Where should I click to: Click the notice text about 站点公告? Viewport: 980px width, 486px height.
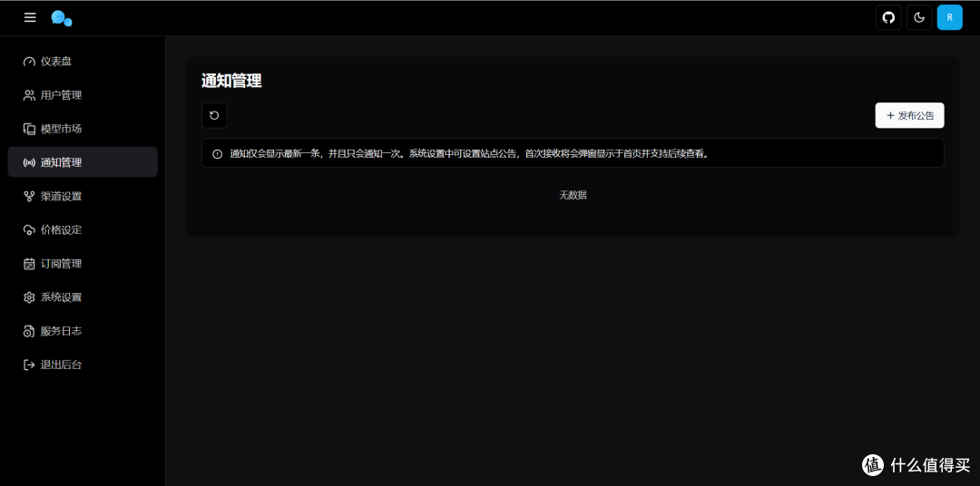pos(469,153)
